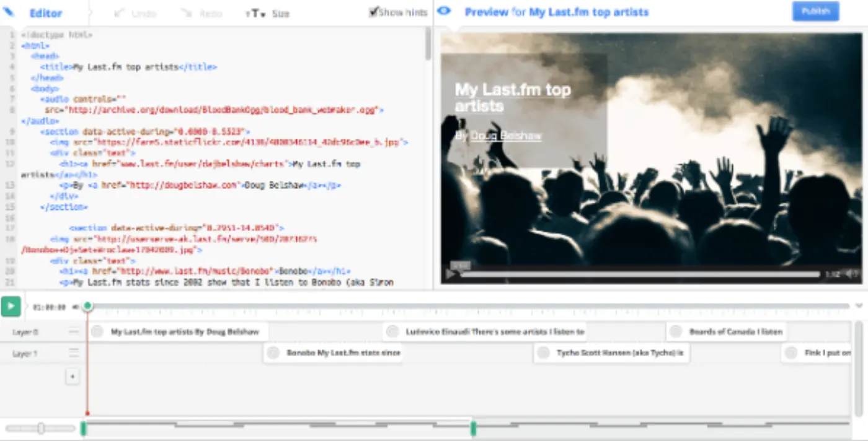Click circle icon on the Fink clip

790,353
